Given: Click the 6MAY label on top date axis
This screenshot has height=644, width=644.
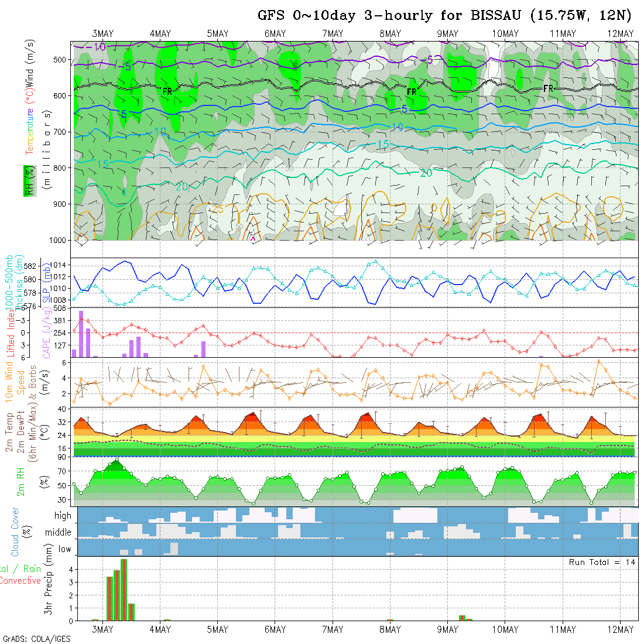Looking at the screenshot, I should pos(275,34).
